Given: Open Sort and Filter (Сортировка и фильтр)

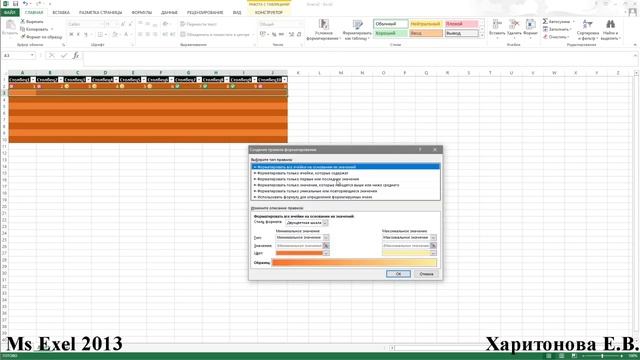Looking at the screenshot, I should click(x=588, y=29).
